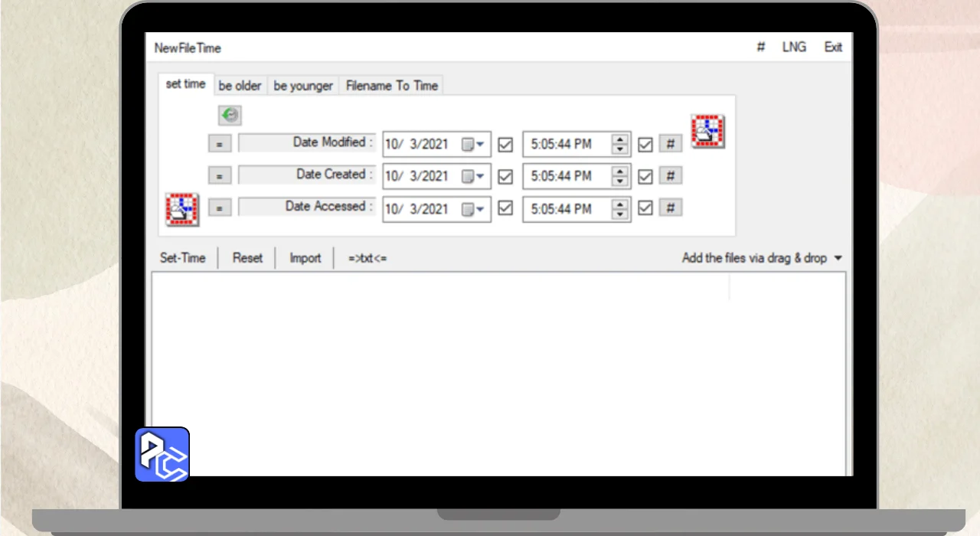Switch to the be older tab

pyautogui.click(x=240, y=86)
